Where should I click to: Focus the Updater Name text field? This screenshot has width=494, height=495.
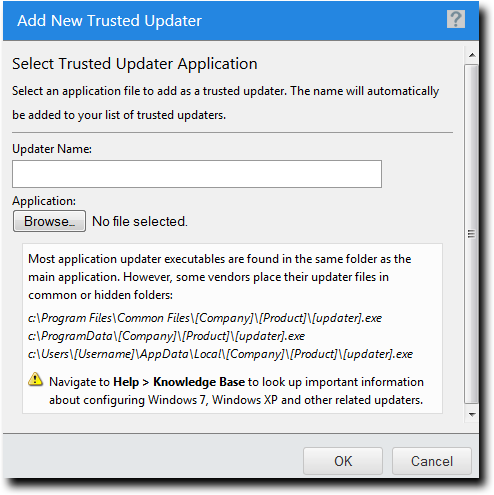click(x=197, y=174)
